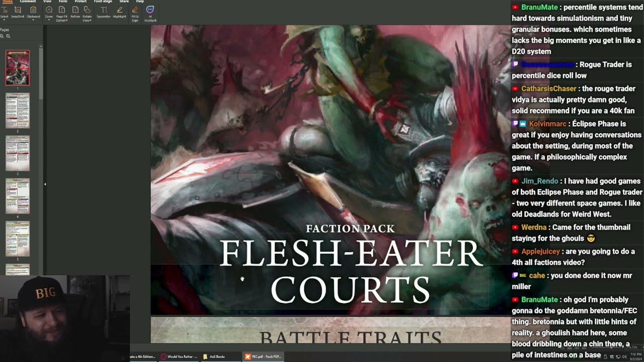Open the Help ribbon tab
Screen dimensions: 644x362
pos(140,2)
